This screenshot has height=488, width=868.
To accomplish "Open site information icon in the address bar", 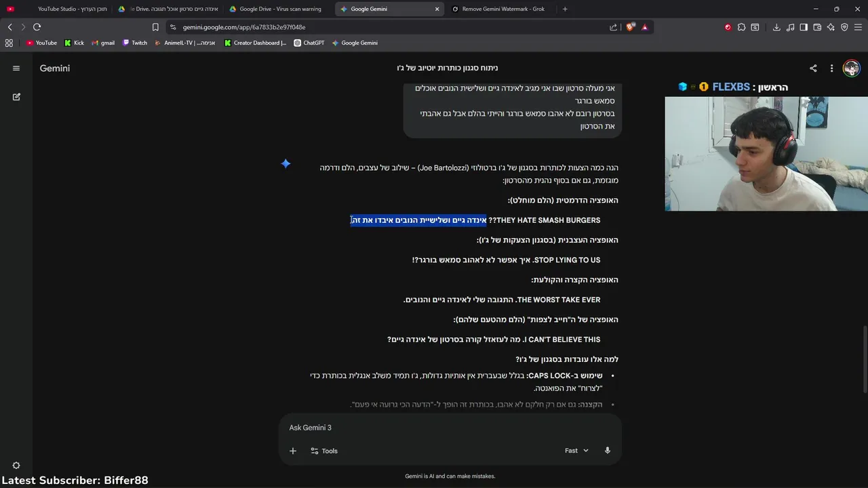I will tap(174, 27).
